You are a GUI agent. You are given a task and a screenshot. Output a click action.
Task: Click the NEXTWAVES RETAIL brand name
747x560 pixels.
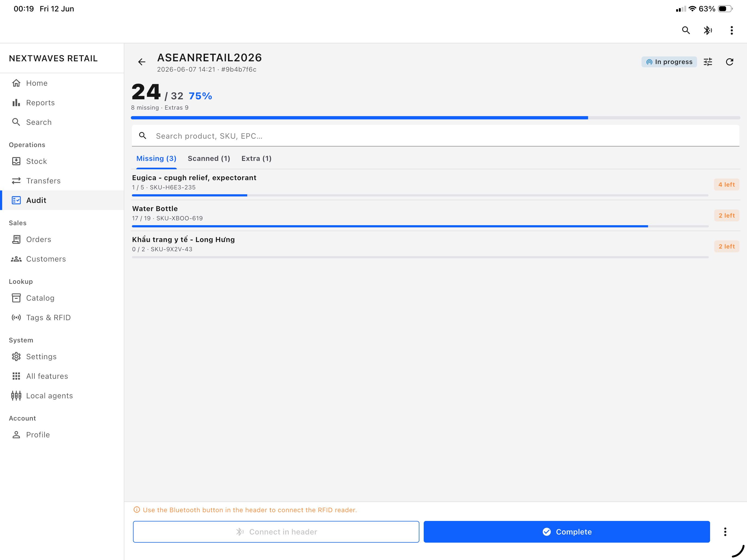[53, 58]
